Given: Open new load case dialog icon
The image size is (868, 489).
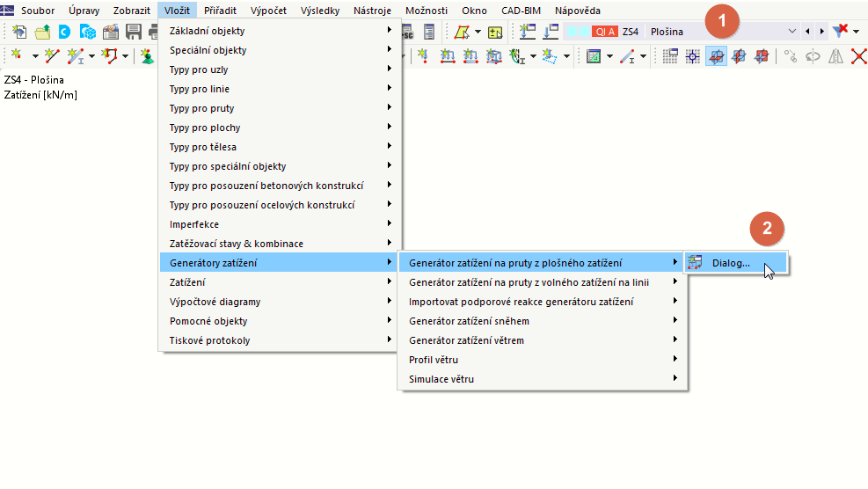Looking at the screenshot, I should tap(528, 33).
